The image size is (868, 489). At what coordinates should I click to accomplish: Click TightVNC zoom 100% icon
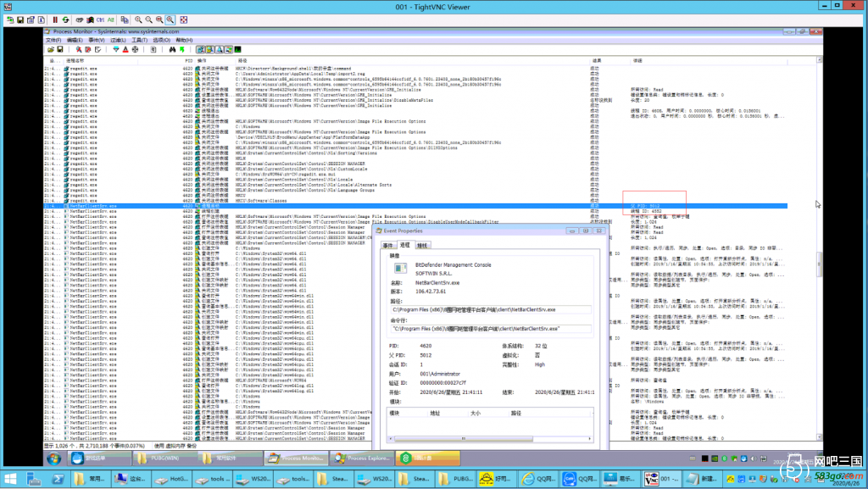point(159,19)
